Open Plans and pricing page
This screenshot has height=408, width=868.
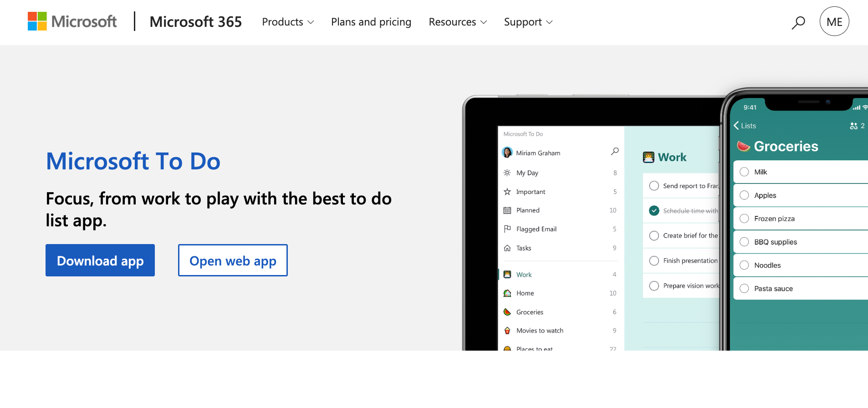pyautogui.click(x=371, y=22)
